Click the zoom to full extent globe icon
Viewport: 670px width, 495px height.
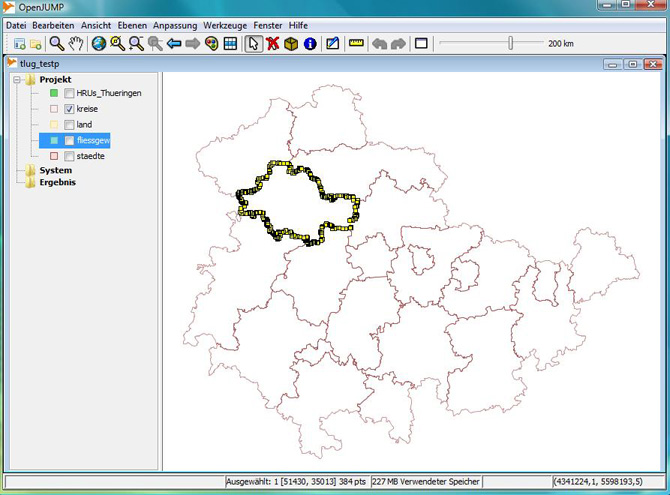click(98, 44)
